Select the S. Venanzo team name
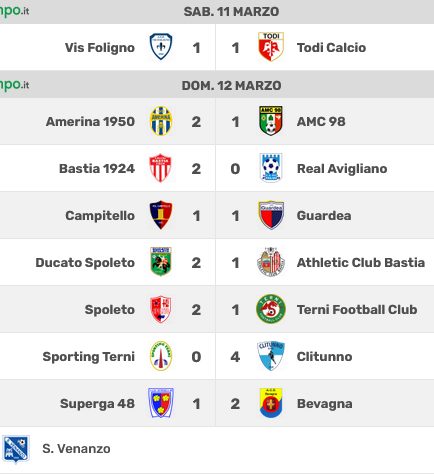 76,449
